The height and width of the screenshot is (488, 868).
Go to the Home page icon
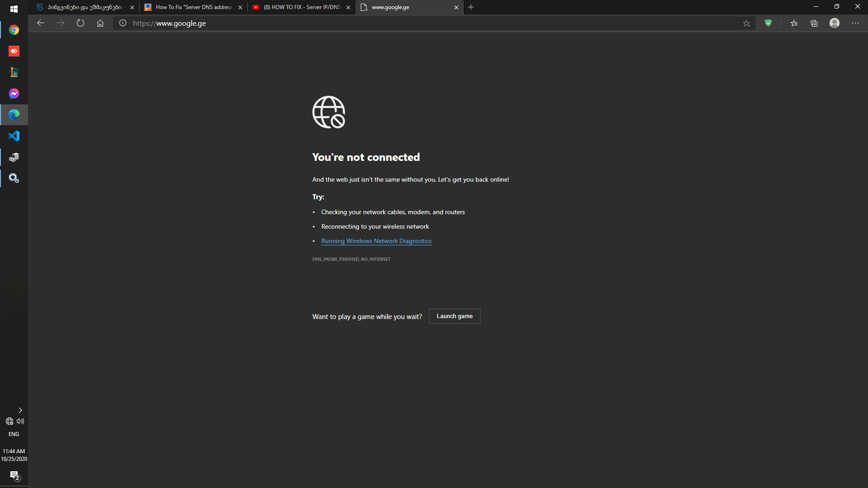(x=100, y=23)
